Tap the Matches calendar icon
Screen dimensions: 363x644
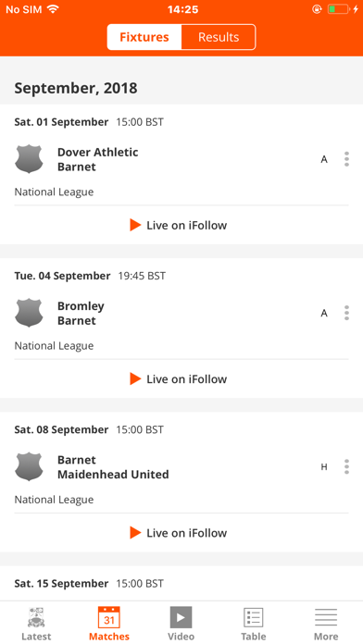click(109, 617)
